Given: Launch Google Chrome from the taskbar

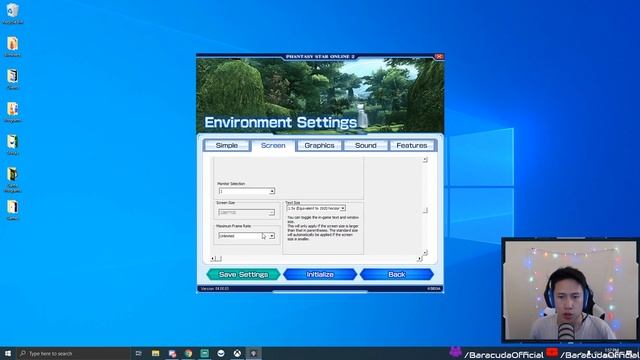Looking at the screenshot, I should pos(188,353).
